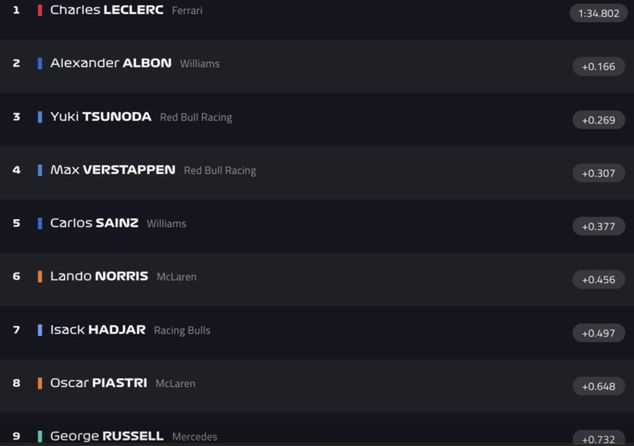
Task: Click the Racing Bulls team label
Action: pos(182,330)
